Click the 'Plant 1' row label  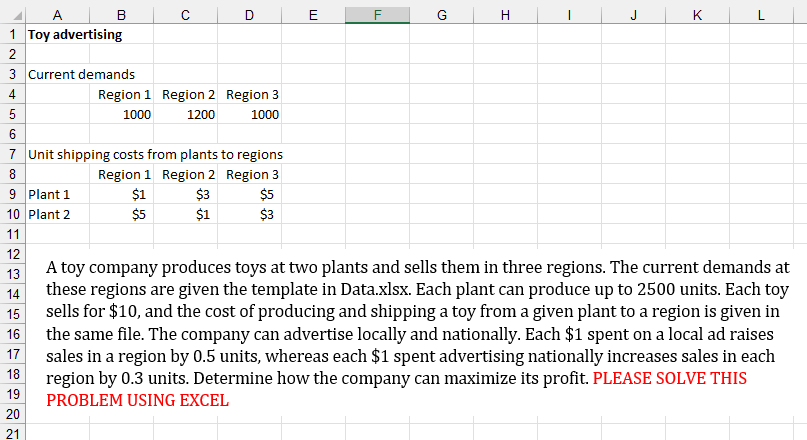click(48, 195)
